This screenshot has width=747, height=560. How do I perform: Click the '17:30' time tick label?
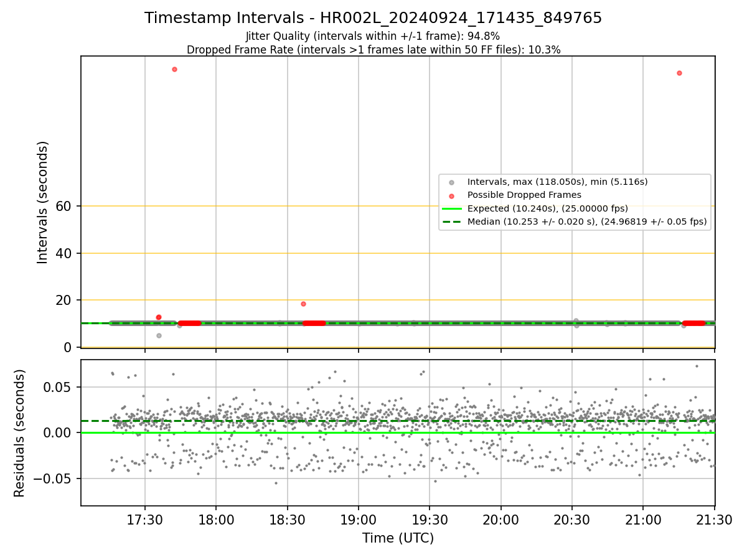pos(145,520)
